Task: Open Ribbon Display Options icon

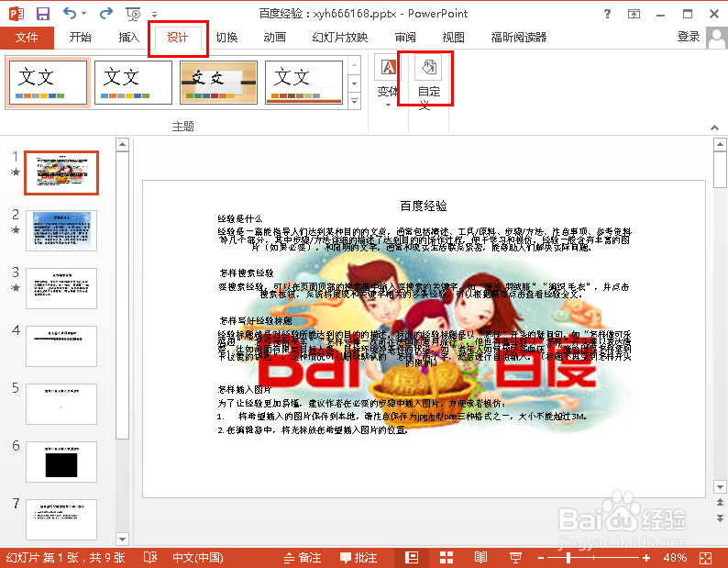Action: [634, 14]
